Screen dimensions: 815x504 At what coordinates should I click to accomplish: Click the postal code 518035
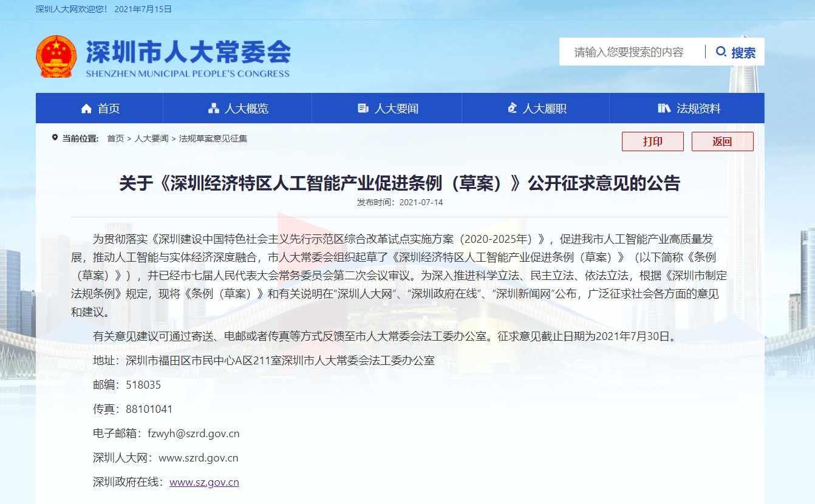(x=143, y=385)
